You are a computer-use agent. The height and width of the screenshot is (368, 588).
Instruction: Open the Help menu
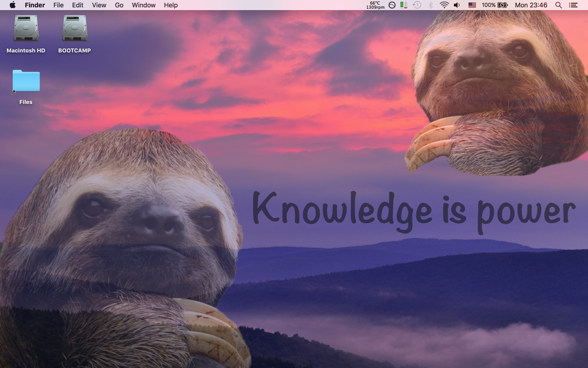[171, 5]
